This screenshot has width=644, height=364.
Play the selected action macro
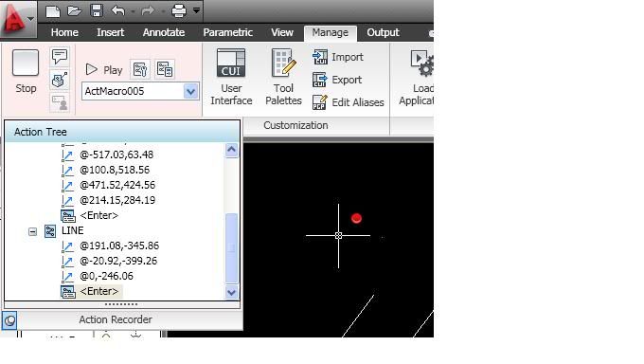click(104, 70)
